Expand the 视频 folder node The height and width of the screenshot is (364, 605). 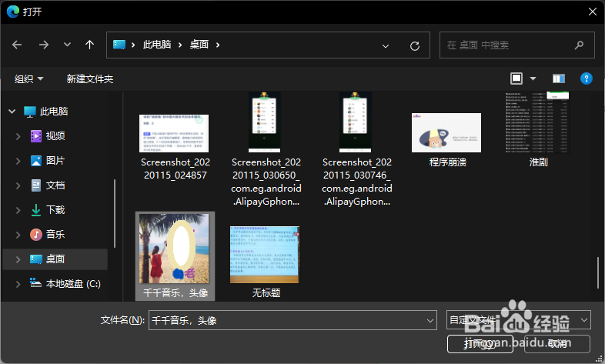18,136
